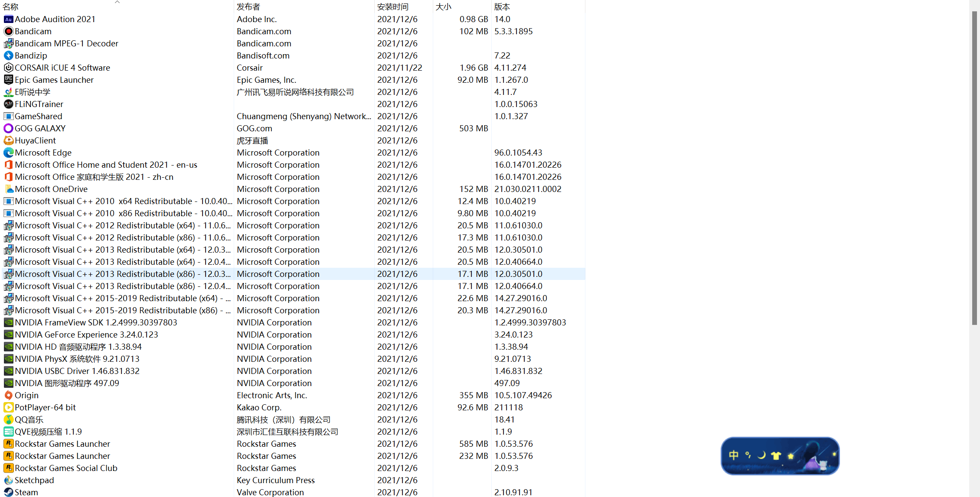Screen dimensions: 980x497
Task: Click the Origin orange icon
Action: (x=8, y=395)
